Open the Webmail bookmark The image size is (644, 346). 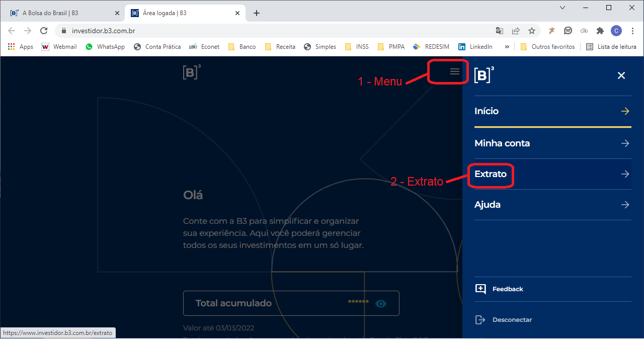point(59,47)
